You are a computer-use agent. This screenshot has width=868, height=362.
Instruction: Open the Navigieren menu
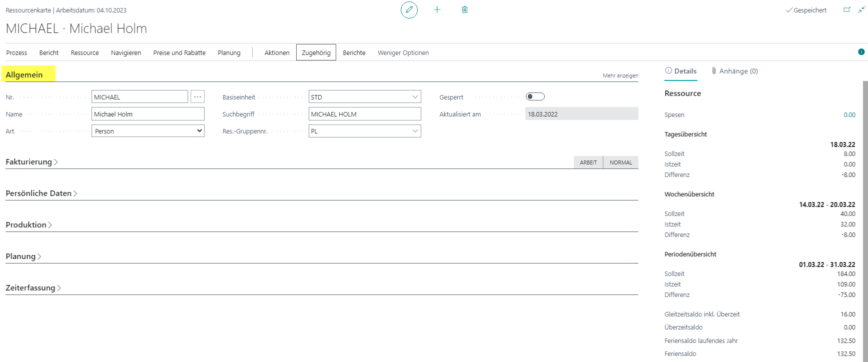click(x=126, y=52)
